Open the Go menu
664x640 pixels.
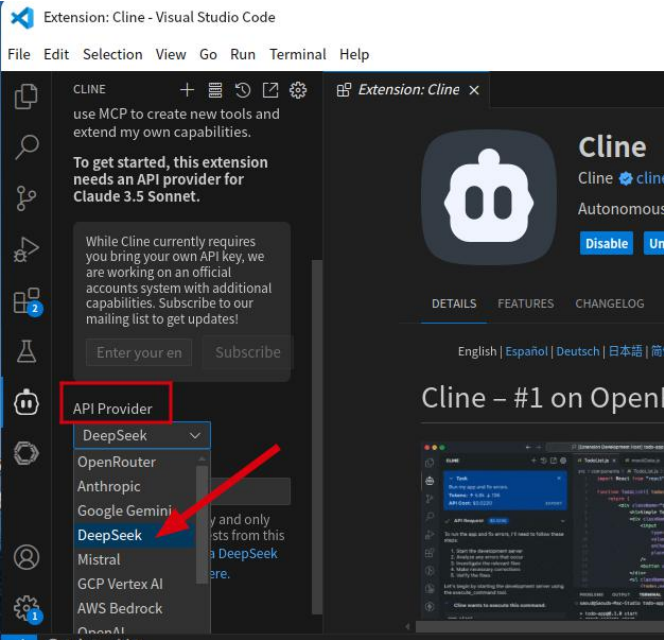208,54
